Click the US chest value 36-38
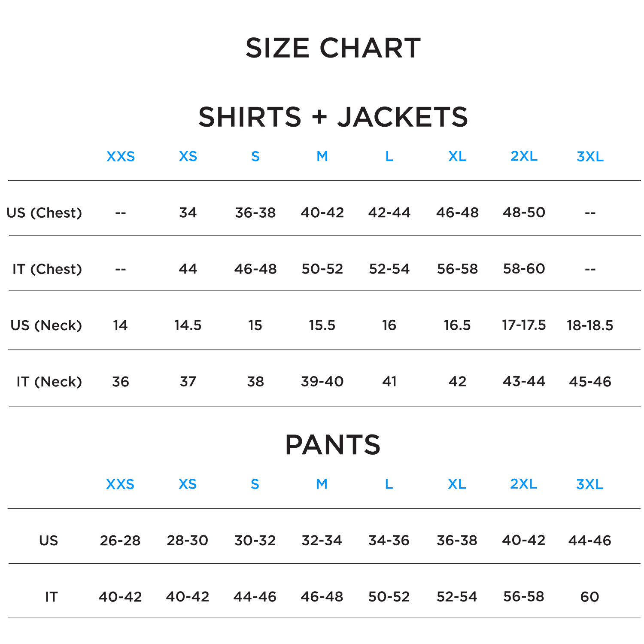 tap(255, 213)
